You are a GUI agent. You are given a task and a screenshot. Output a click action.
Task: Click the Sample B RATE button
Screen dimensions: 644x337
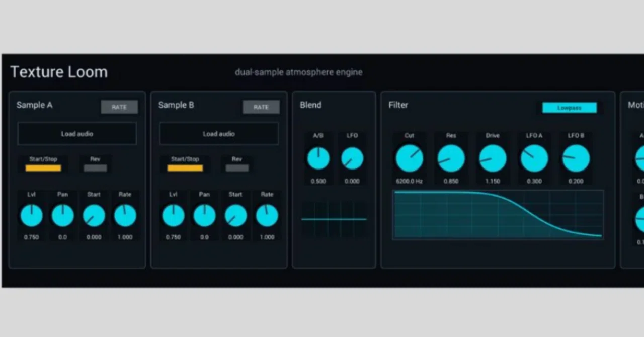[261, 107]
